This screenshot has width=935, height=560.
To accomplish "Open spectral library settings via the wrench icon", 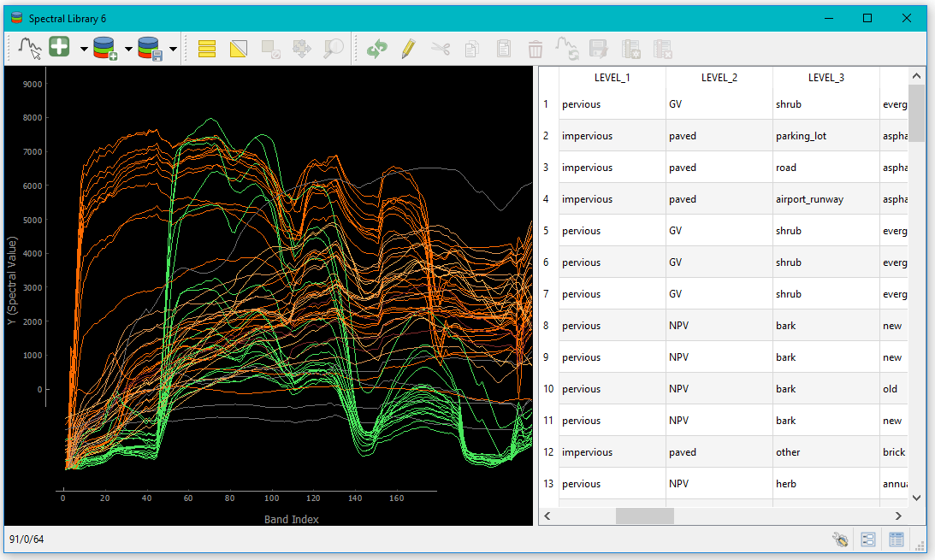I will (840, 539).
